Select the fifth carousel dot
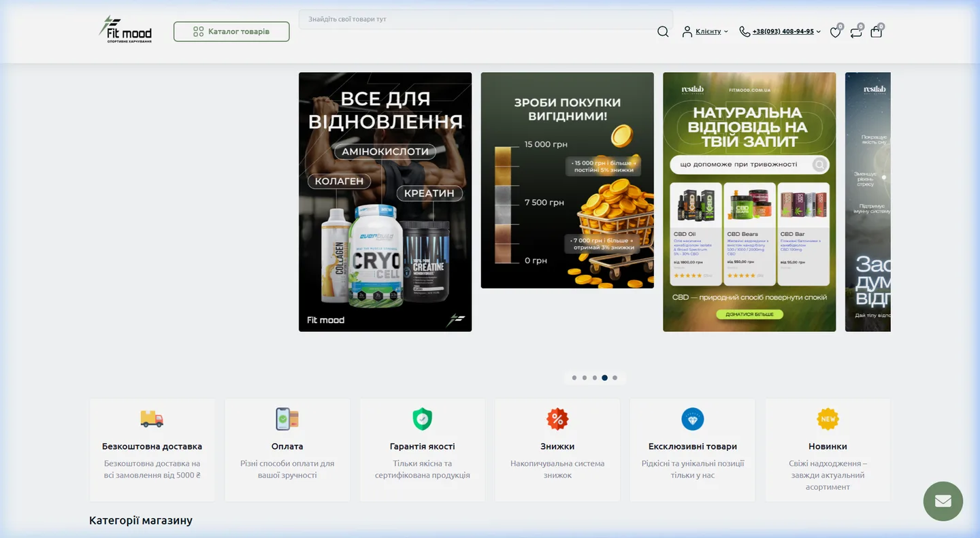This screenshot has height=538, width=980. [615, 377]
